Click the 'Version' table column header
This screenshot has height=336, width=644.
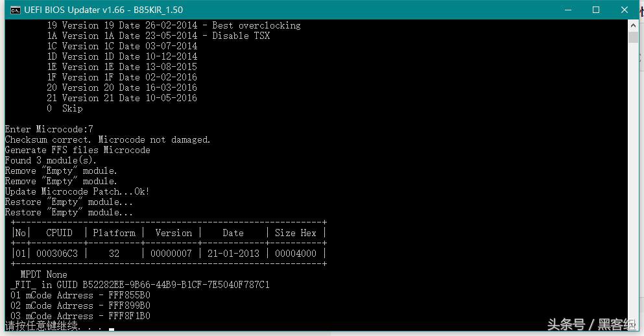click(174, 233)
